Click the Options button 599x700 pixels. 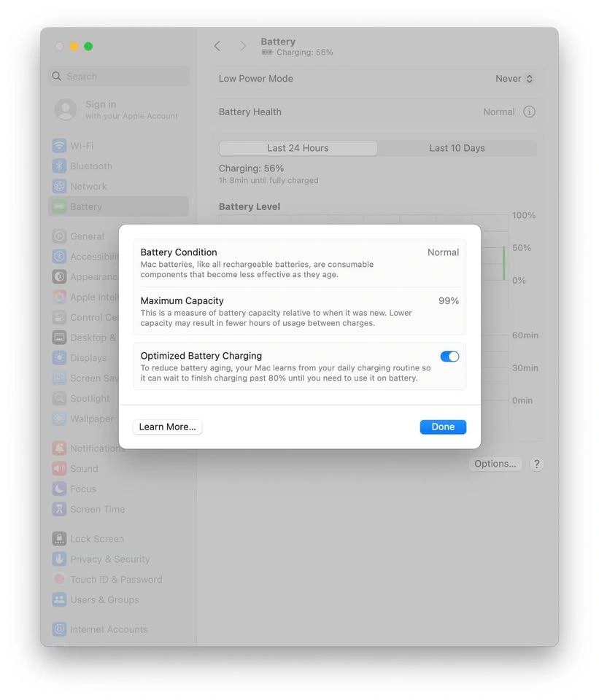[495, 464]
